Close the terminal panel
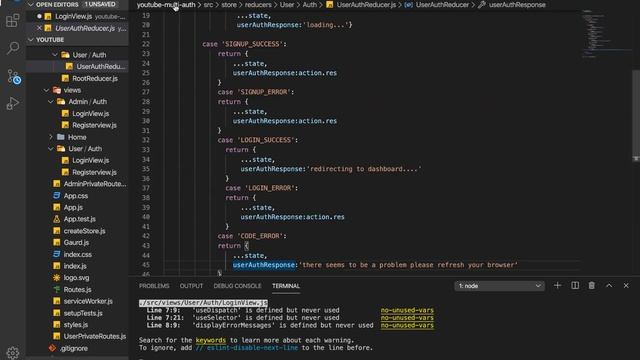 point(626,285)
